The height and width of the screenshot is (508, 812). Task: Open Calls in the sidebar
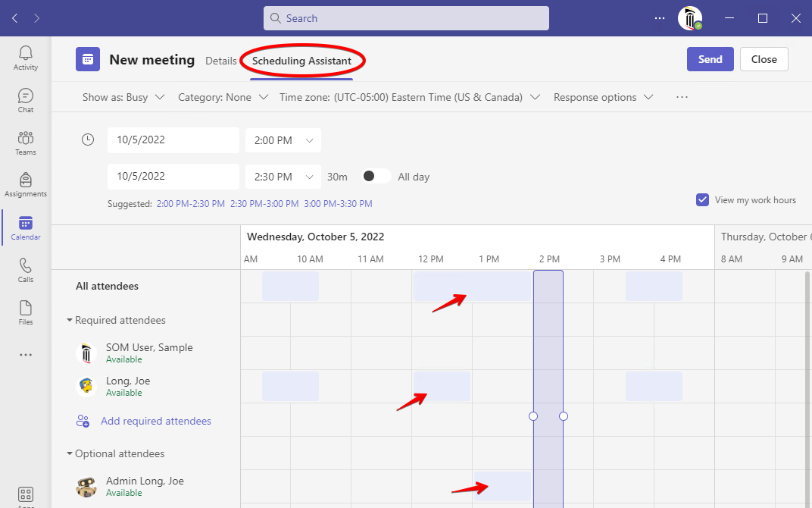pos(26,270)
